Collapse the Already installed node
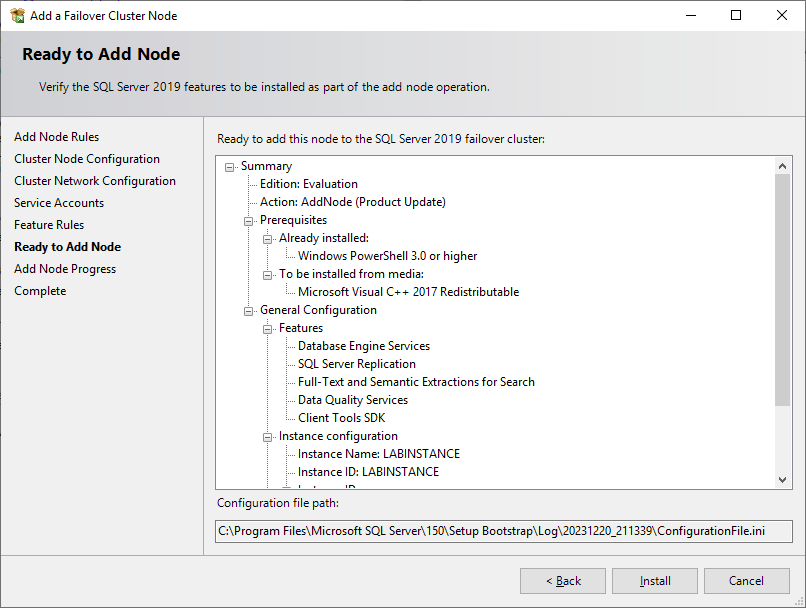The height and width of the screenshot is (608, 806). 267,239
